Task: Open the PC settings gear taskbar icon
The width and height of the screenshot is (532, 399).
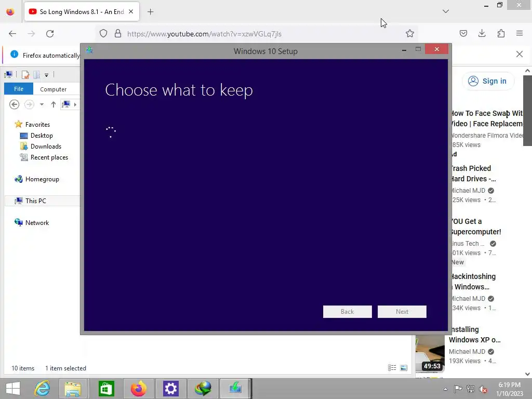Action: [x=170, y=389]
